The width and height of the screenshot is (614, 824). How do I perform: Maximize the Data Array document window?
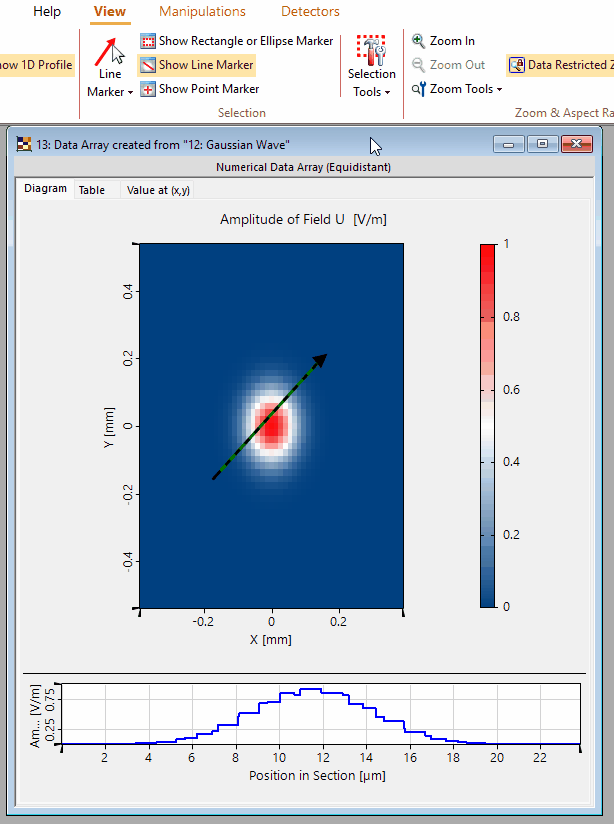(x=543, y=144)
